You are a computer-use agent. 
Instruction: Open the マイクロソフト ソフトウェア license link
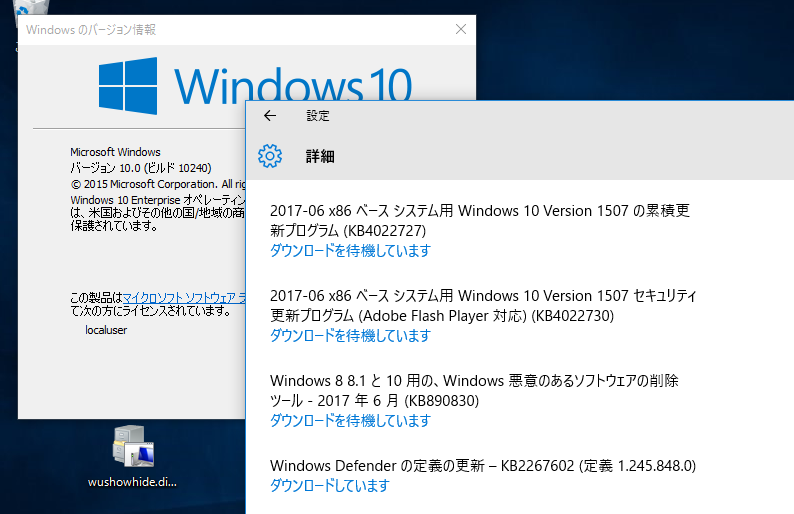coord(184,298)
